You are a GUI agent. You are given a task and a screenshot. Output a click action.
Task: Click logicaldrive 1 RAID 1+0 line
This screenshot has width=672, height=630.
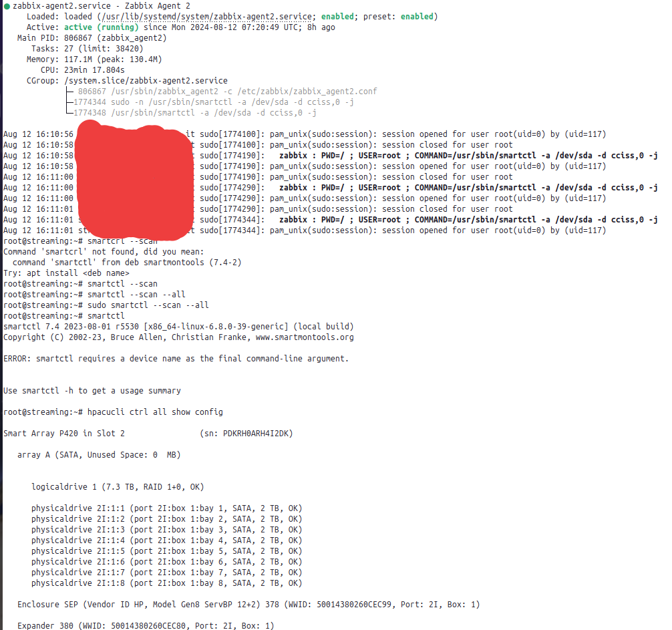(x=118, y=487)
